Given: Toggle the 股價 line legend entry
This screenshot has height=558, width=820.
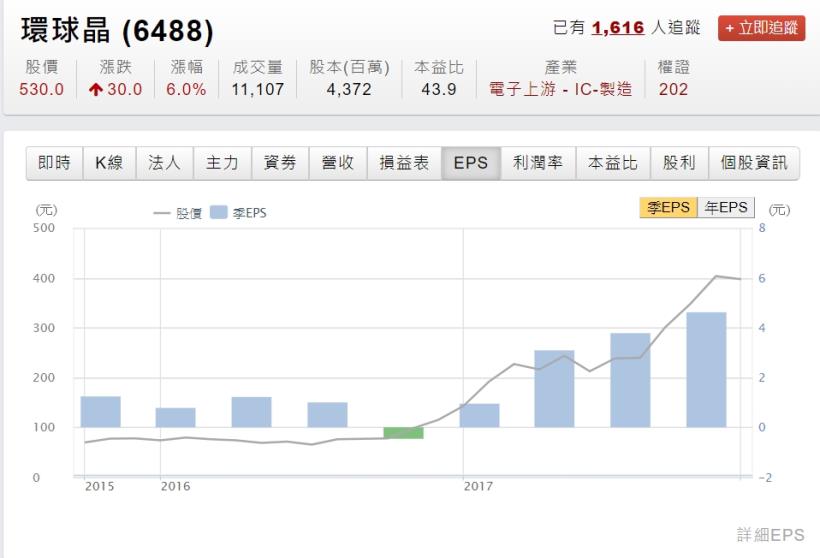Looking at the screenshot, I should [178, 213].
